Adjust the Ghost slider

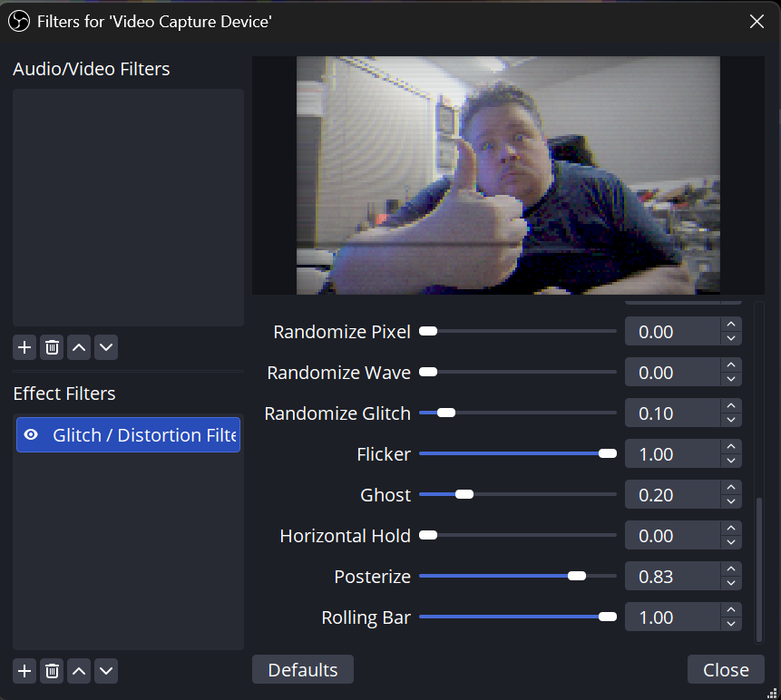(x=518, y=494)
